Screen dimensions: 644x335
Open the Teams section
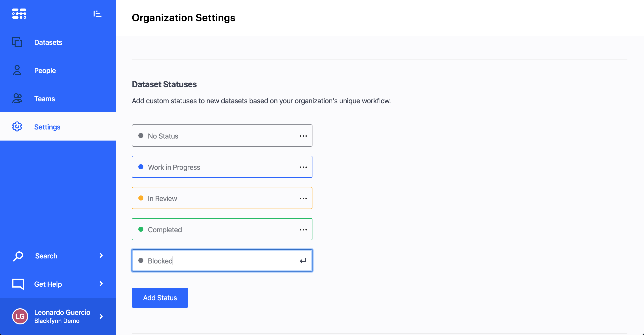coord(45,99)
